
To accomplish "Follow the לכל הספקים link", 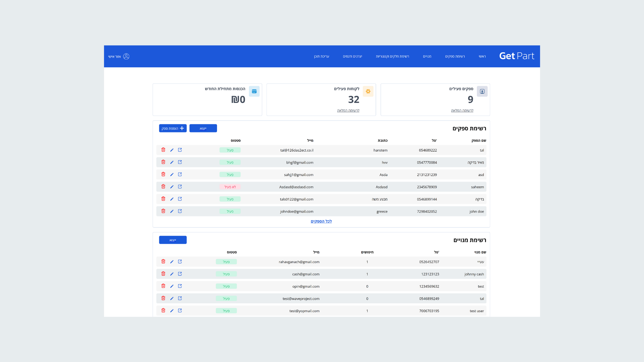I will pyautogui.click(x=321, y=221).
